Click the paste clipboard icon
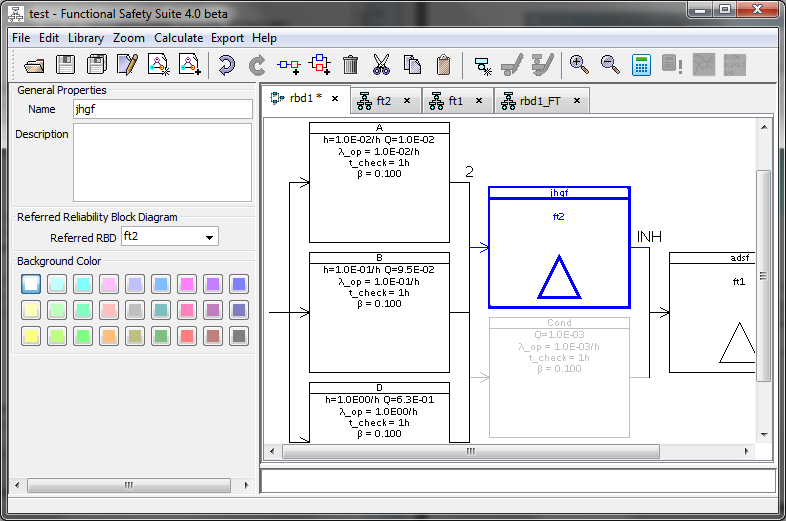 [443, 65]
